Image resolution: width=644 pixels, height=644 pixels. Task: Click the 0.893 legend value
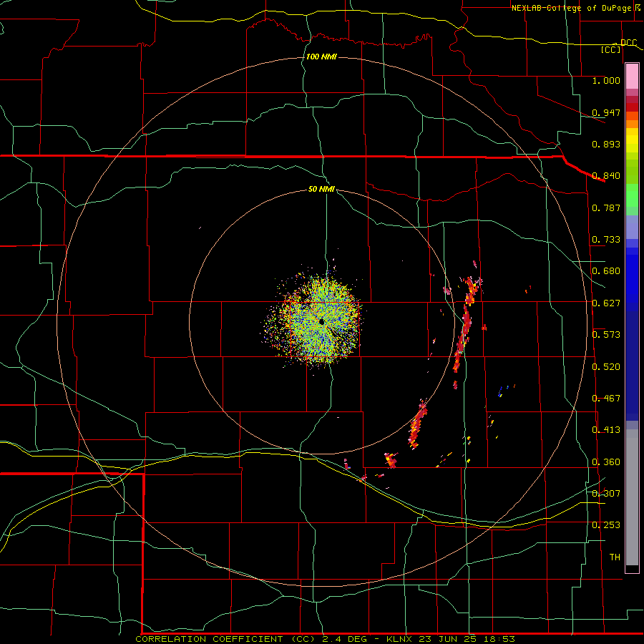click(606, 144)
